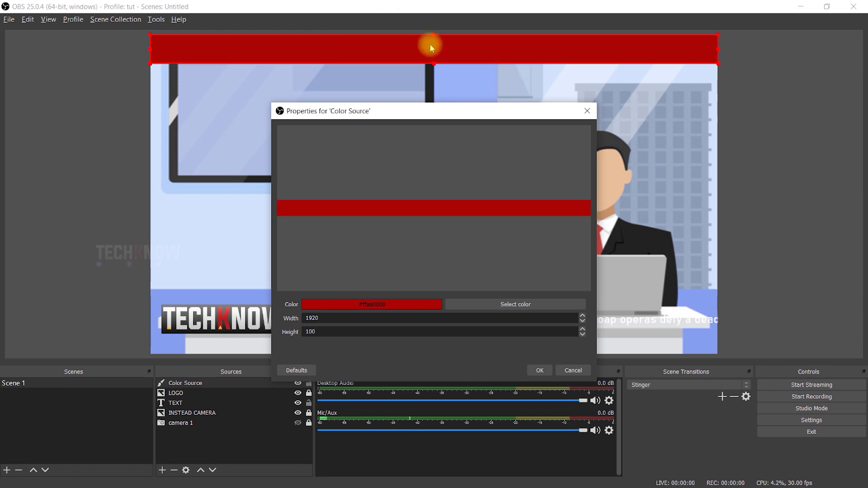
Task: Add a new source with the plus icon
Action: click(162, 470)
